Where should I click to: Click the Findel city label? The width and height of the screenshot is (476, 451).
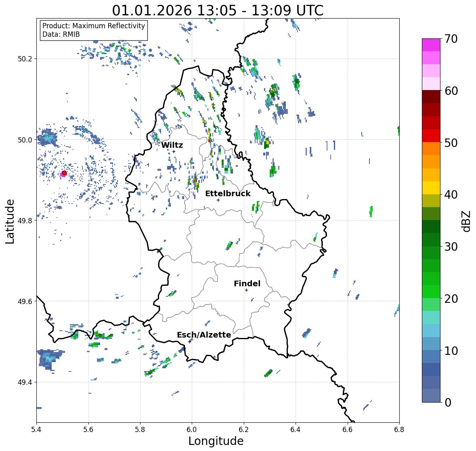click(x=247, y=283)
